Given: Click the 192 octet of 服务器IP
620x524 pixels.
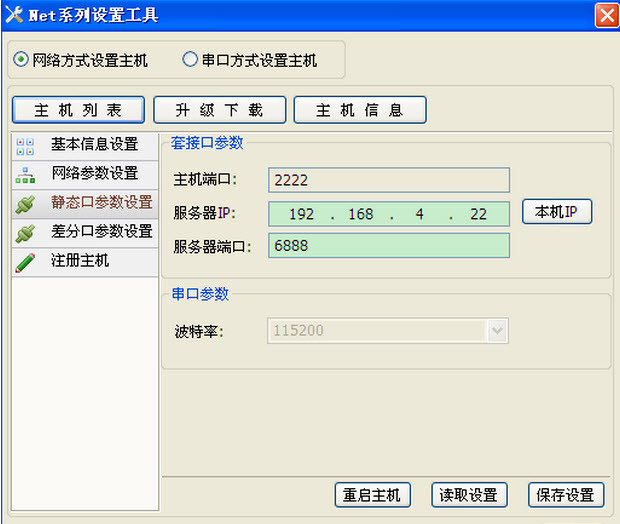Looking at the screenshot, I should pos(301,214).
